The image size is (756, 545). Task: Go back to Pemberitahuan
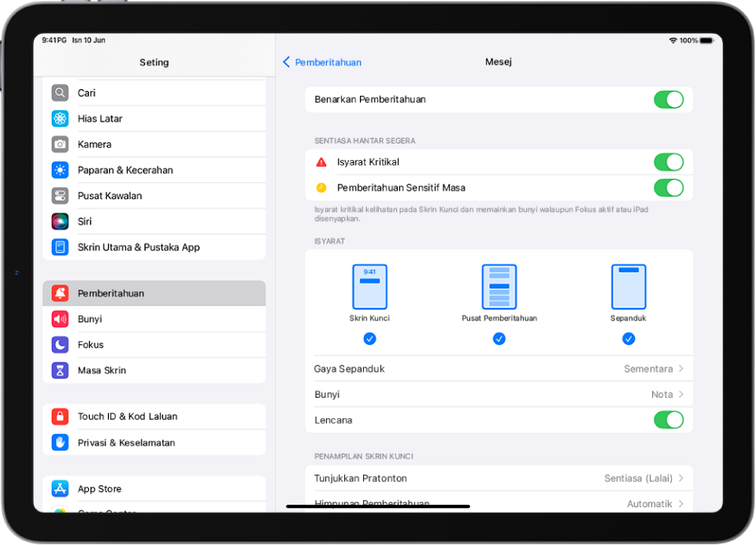pyautogui.click(x=322, y=62)
